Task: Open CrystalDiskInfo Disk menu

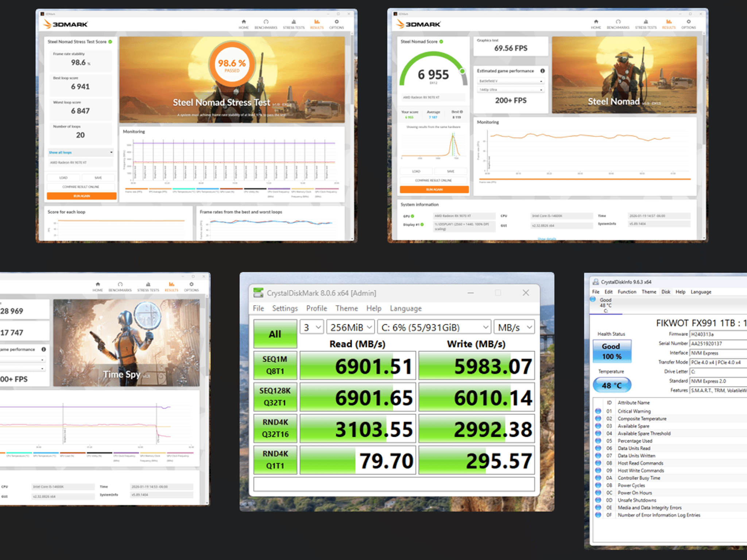Action: (x=666, y=292)
